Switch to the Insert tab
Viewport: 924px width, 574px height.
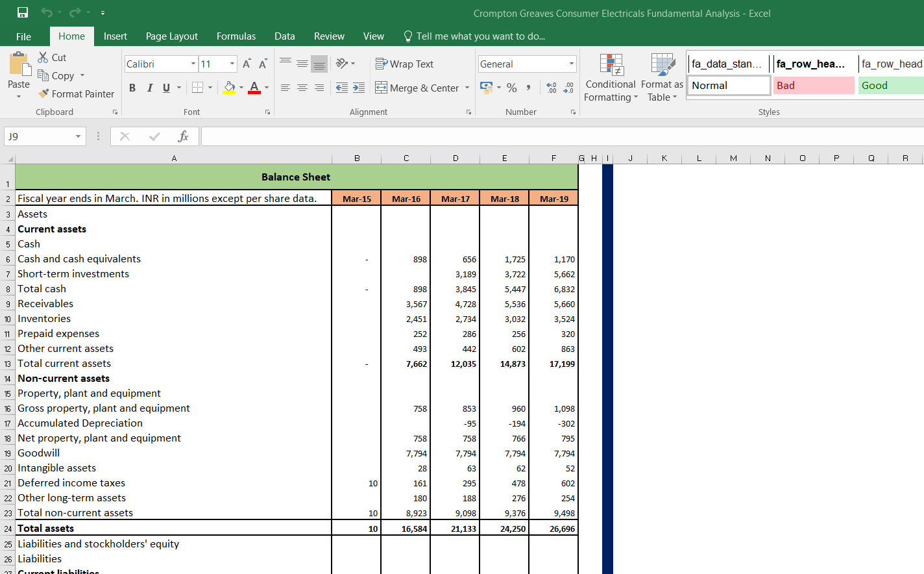115,36
